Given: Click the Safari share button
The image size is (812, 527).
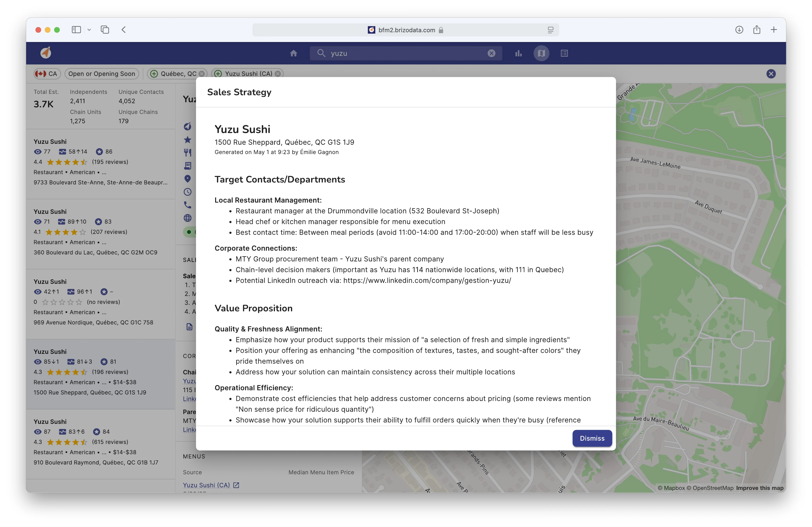Looking at the screenshot, I should coord(757,30).
